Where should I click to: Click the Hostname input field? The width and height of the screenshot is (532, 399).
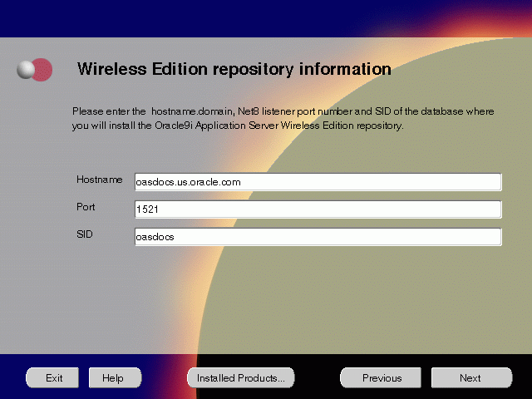pos(318,182)
